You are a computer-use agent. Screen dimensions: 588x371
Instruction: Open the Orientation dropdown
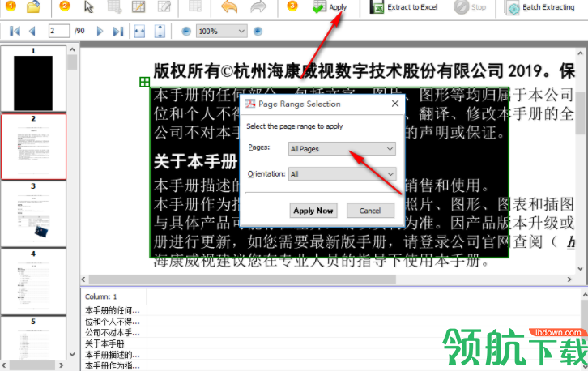342,174
